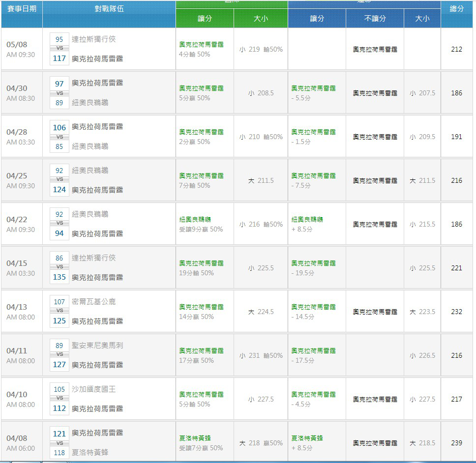Select the 04/13 game date
Viewport: 476px width, 463px height.
[17, 307]
